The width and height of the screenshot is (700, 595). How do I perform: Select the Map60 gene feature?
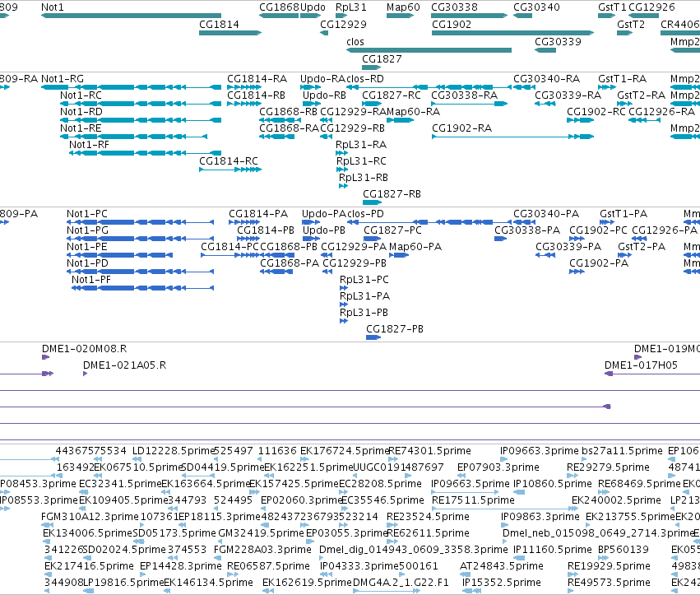point(400,16)
